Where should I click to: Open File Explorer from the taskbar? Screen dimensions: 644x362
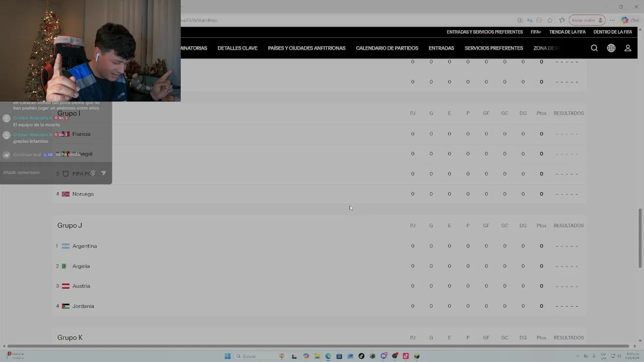click(x=317, y=356)
